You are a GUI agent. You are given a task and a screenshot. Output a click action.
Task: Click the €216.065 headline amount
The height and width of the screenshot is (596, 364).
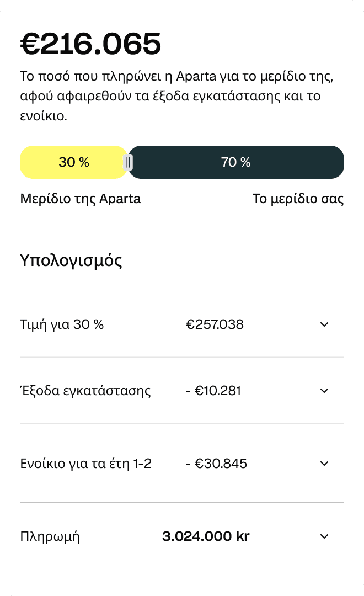click(x=90, y=44)
